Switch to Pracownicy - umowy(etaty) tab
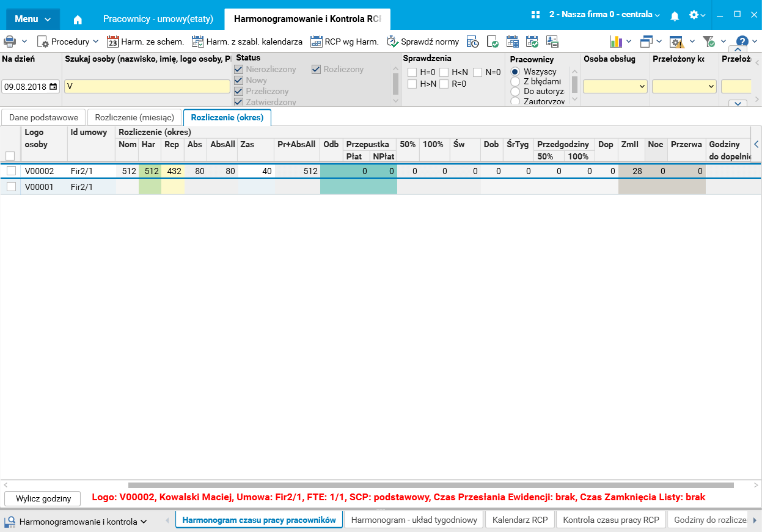Viewport: 762px width, 532px height. tap(158, 19)
